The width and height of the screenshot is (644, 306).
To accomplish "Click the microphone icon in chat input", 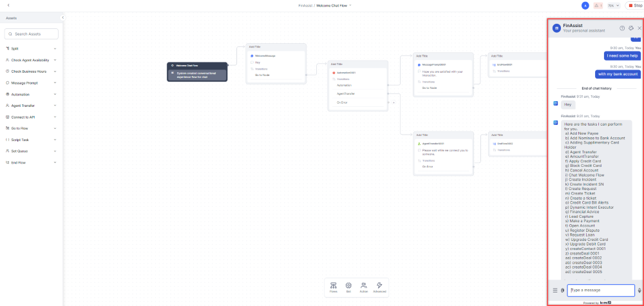I will pyautogui.click(x=639, y=291).
